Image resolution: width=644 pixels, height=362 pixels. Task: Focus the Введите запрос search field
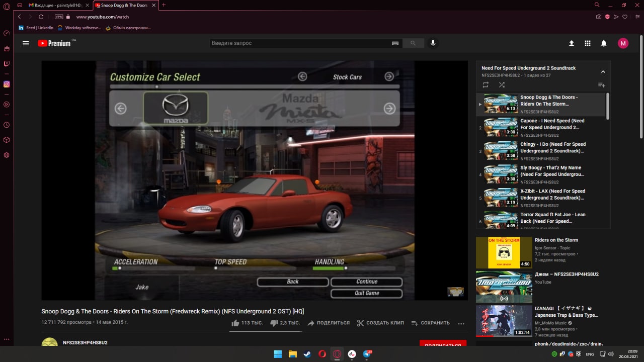click(300, 43)
